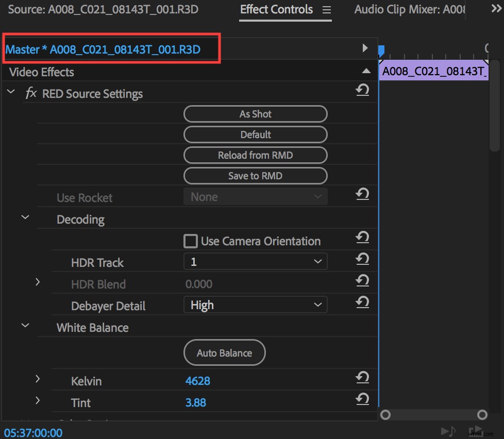
Task: Reset the Debayer Detail setting
Action: (362, 301)
